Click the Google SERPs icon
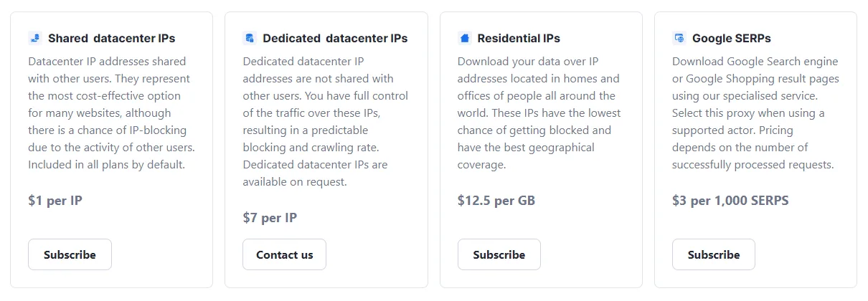The height and width of the screenshot is (301, 868). pos(679,38)
